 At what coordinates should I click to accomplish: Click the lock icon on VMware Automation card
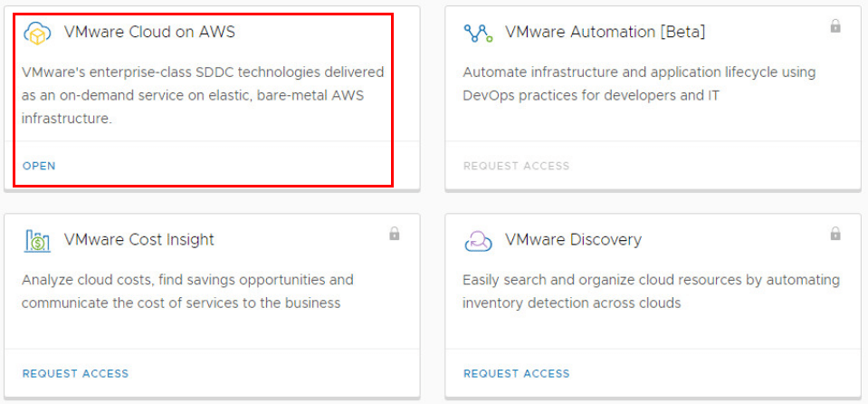[x=835, y=26]
